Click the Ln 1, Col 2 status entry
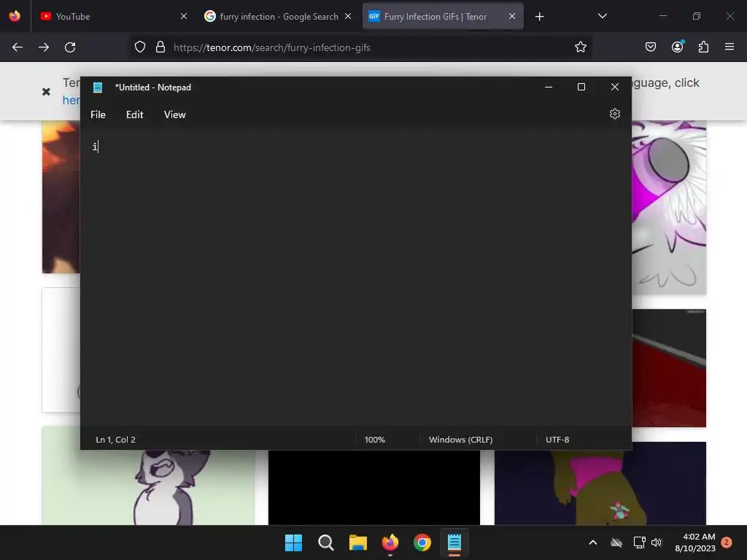747x560 pixels. point(116,440)
